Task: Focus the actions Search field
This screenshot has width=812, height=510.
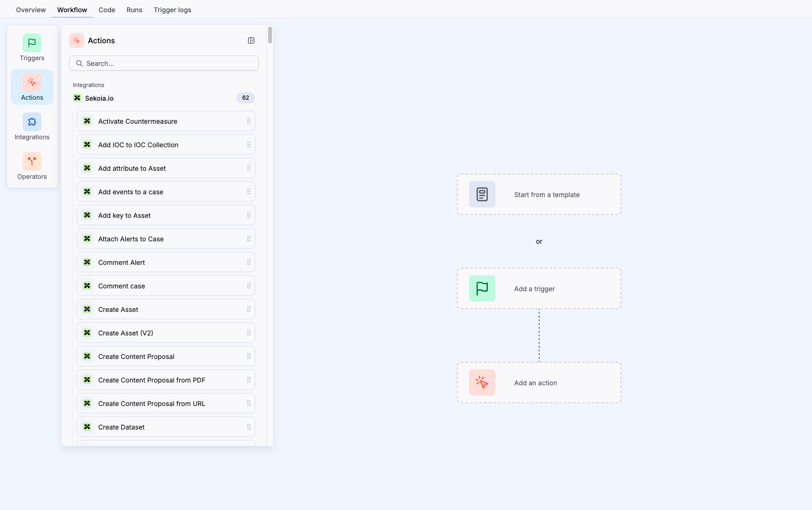Action: [x=164, y=64]
